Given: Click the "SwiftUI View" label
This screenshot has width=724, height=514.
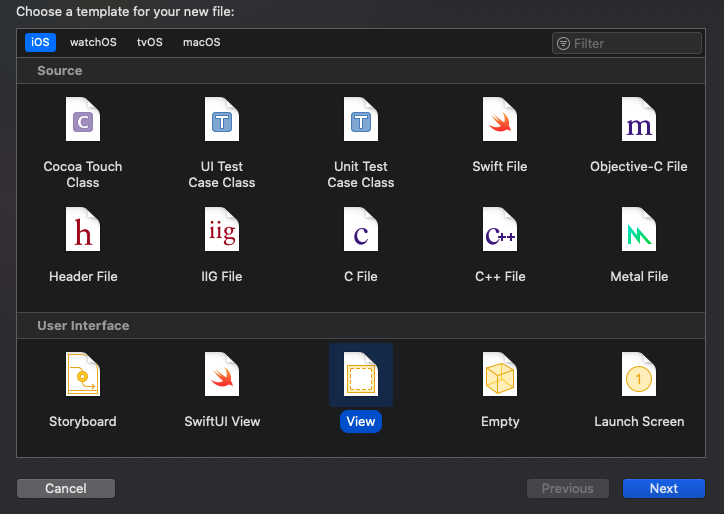Looking at the screenshot, I should 222,422.
